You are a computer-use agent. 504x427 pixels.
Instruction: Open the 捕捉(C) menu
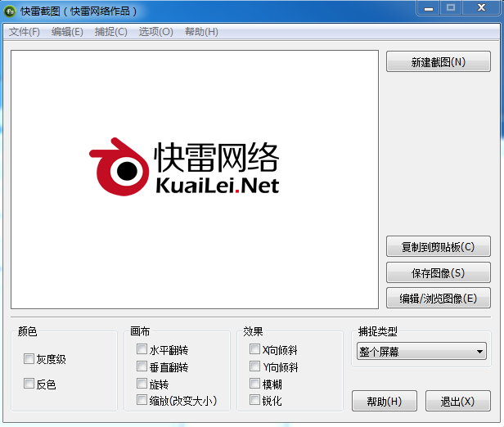click(111, 32)
